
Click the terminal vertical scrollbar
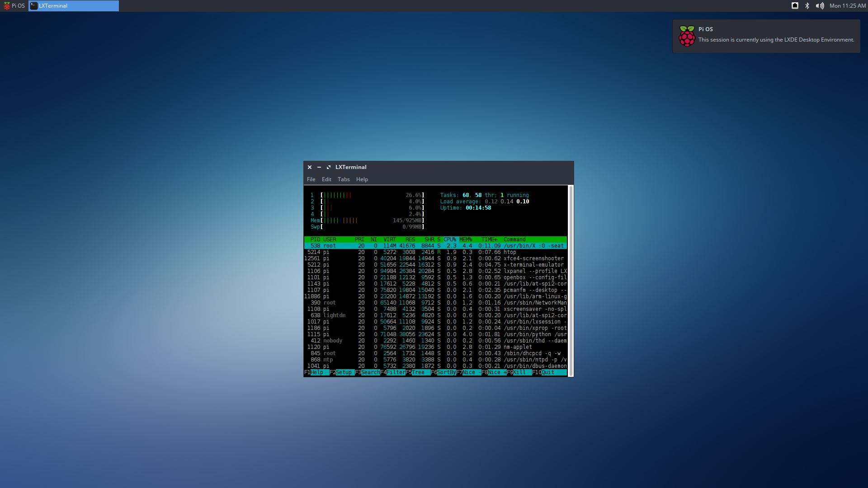pyautogui.click(x=571, y=281)
